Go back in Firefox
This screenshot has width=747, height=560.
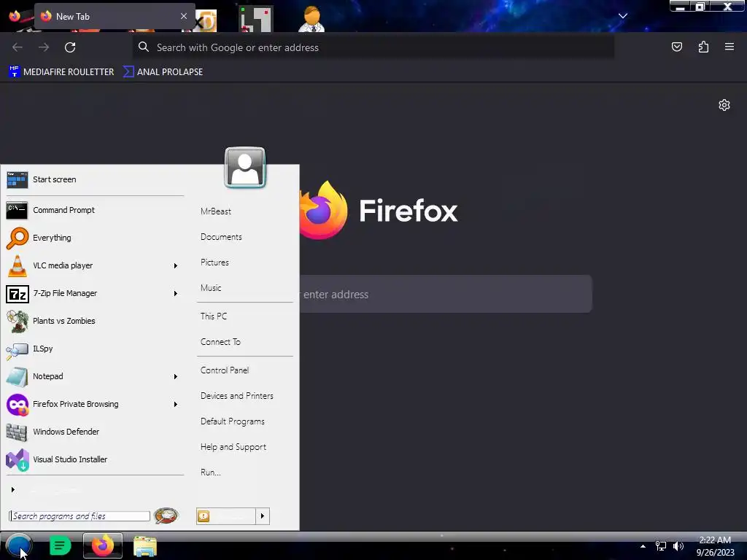[18, 47]
